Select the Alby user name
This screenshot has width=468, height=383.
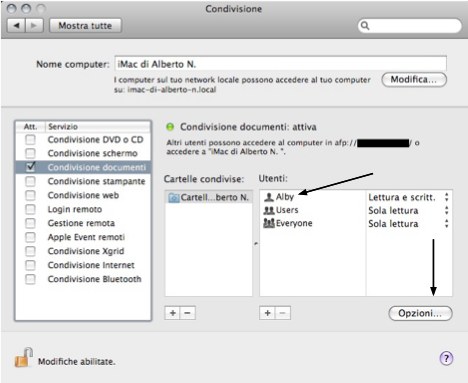click(x=285, y=197)
